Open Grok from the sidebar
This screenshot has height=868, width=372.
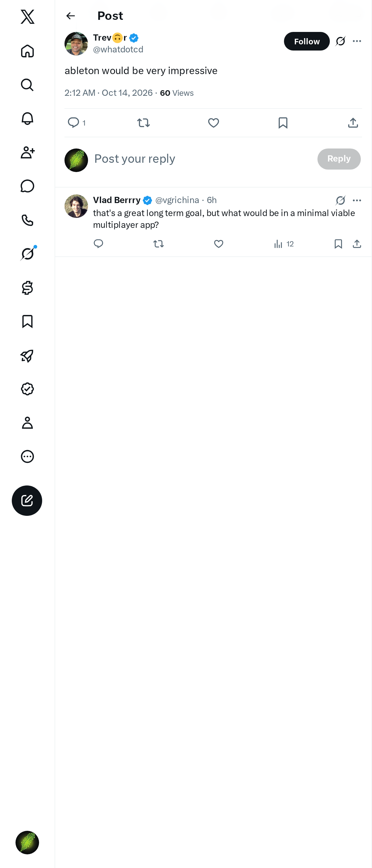pos(27,254)
